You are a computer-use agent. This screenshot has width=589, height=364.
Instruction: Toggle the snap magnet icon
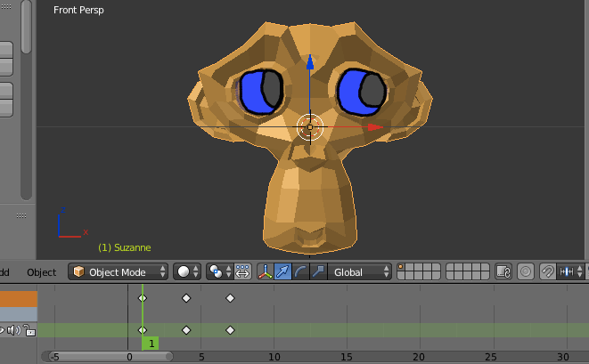point(547,271)
